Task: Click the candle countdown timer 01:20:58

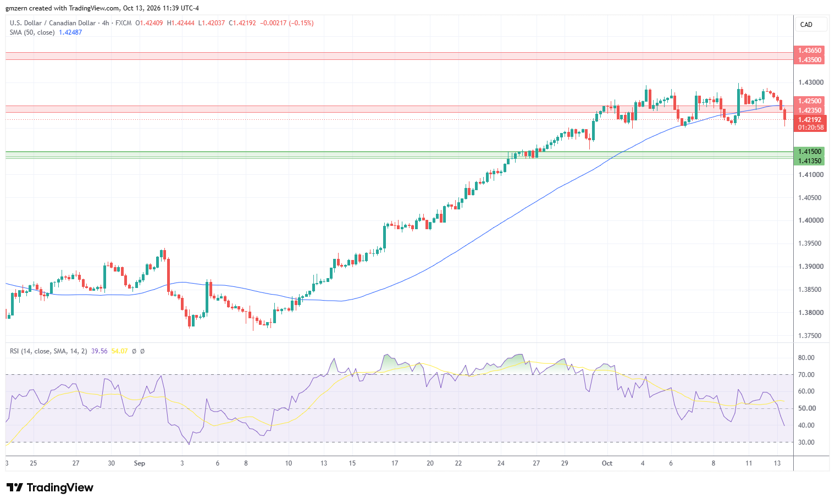Action: (810, 128)
